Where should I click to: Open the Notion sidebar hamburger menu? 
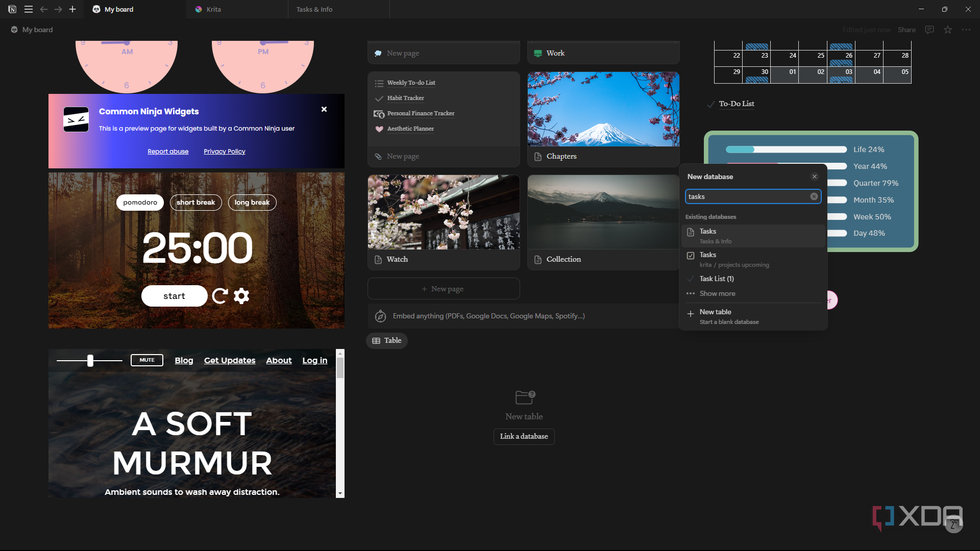click(29, 9)
